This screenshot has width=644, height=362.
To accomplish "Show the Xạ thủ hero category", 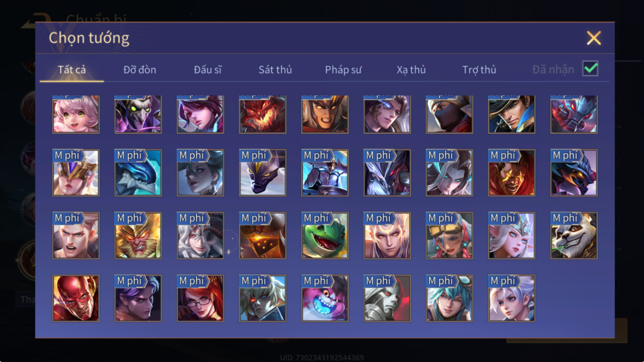I will point(411,70).
